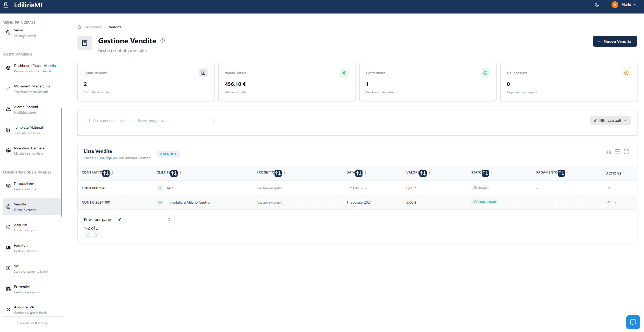Click the sidebar vertical scrollbar
Screen dimensions: 644x332
tap(62, 162)
